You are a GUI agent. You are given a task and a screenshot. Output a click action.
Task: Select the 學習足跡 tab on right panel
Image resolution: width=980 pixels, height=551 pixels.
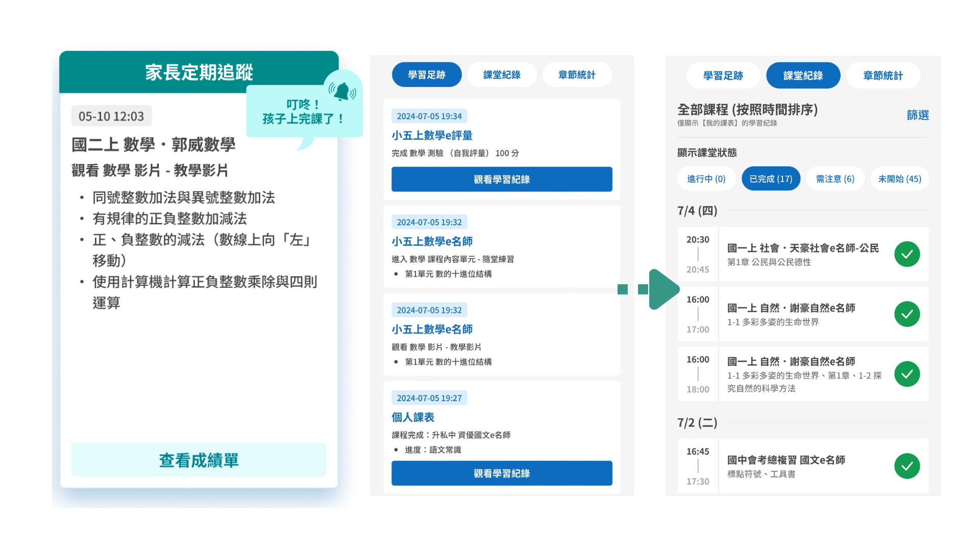click(723, 75)
